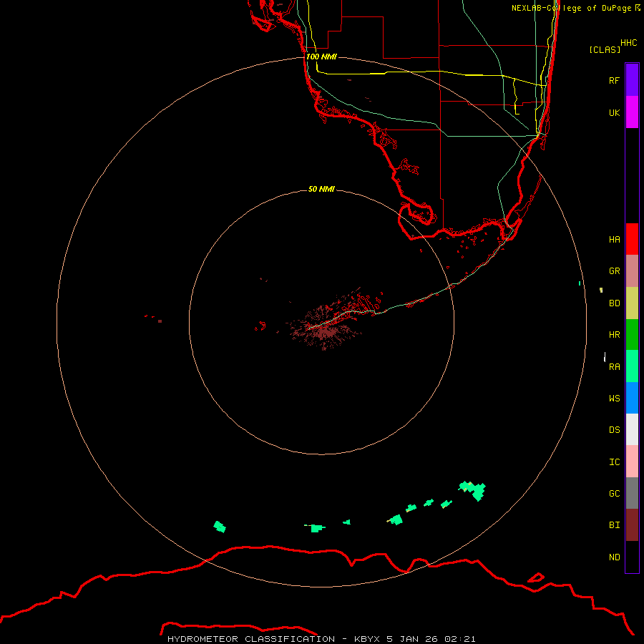Click the RF purple legend swatch

[x=632, y=80]
